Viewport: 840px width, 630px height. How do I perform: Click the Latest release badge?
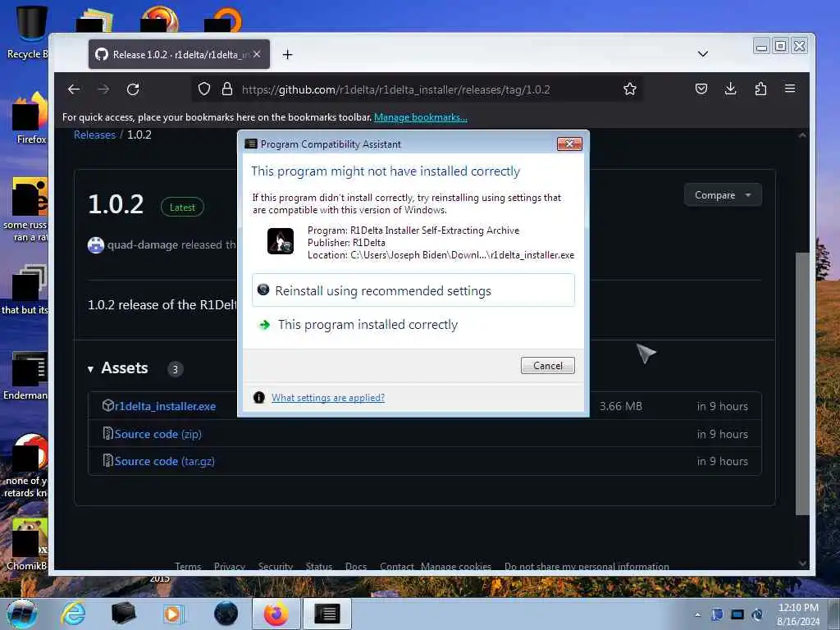[182, 208]
